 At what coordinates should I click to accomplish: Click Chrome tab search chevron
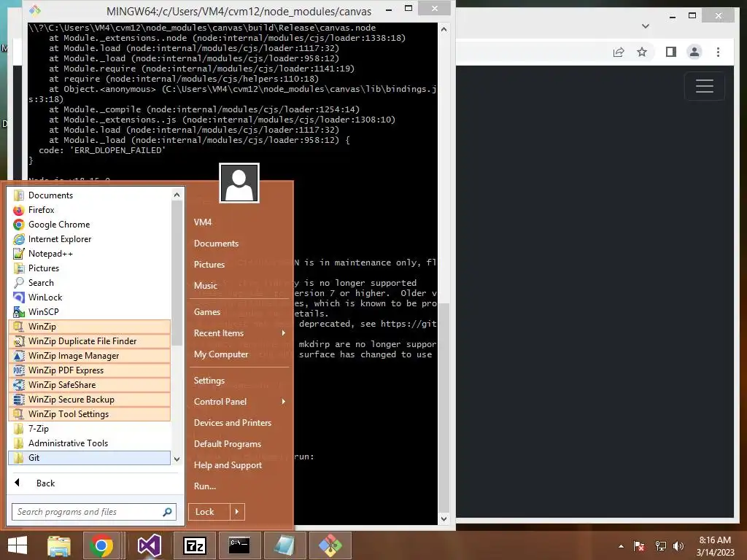coord(646,26)
